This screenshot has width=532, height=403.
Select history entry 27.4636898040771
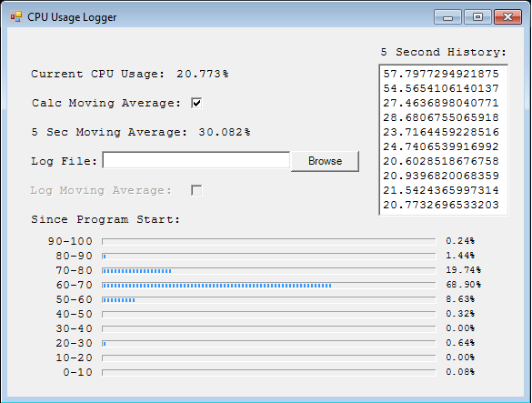pyautogui.click(x=441, y=103)
